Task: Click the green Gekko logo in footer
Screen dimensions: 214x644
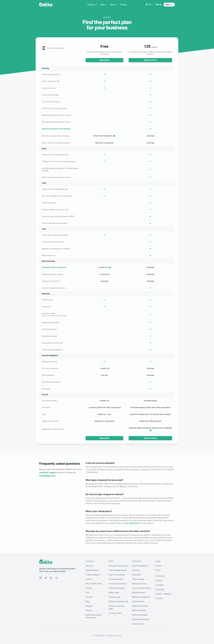Action: point(46,562)
